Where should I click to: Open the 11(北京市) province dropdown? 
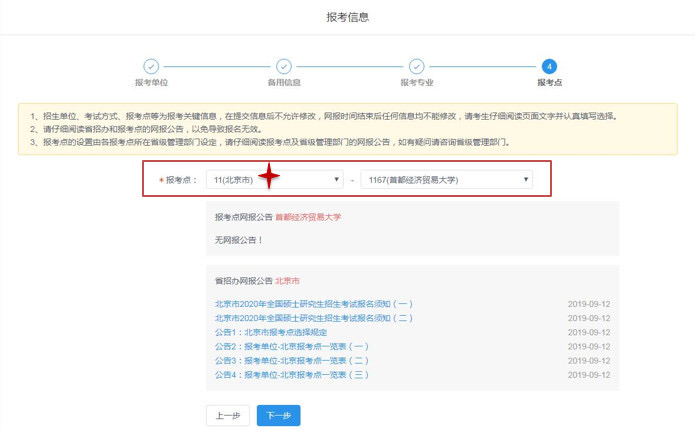point(274,180)
